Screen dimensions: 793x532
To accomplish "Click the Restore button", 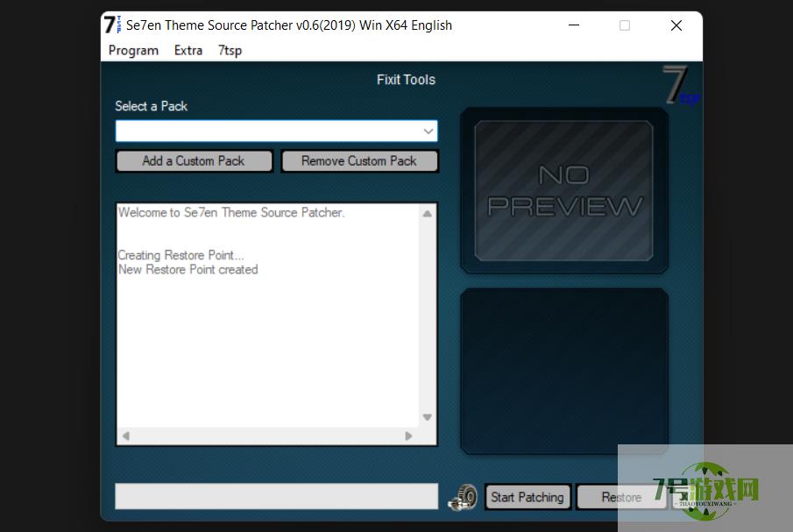I will tap(621, 497).
